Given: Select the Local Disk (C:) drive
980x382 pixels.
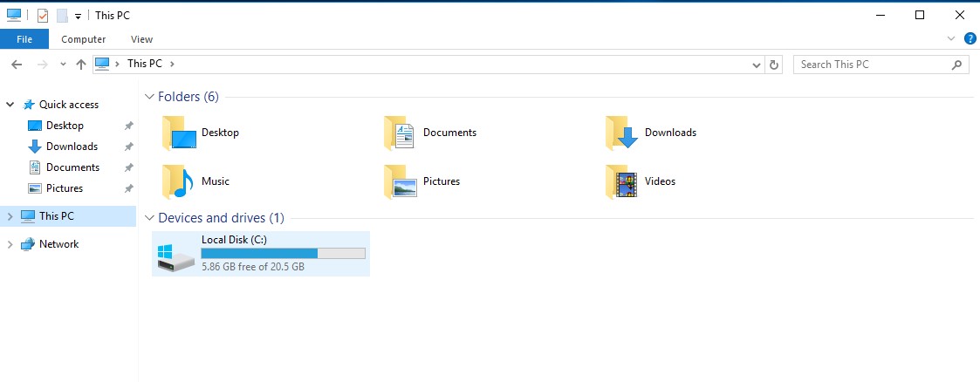Looking at the screenshot, I should 260,254.
